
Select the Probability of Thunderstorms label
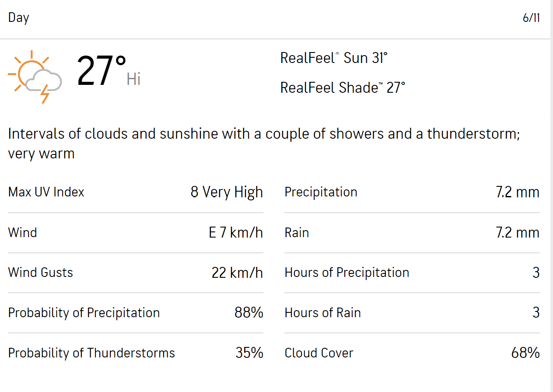pos(91,353)
